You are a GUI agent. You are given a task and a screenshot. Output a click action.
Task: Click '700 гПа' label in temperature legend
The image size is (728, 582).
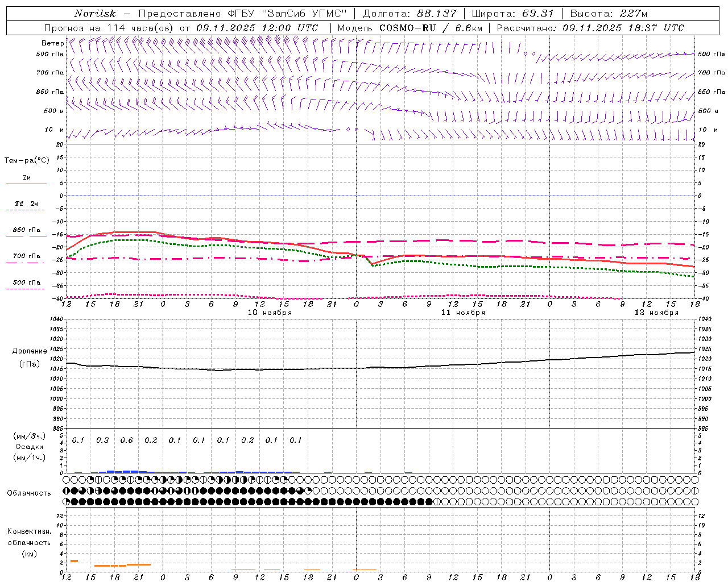[x=27, y=256]
